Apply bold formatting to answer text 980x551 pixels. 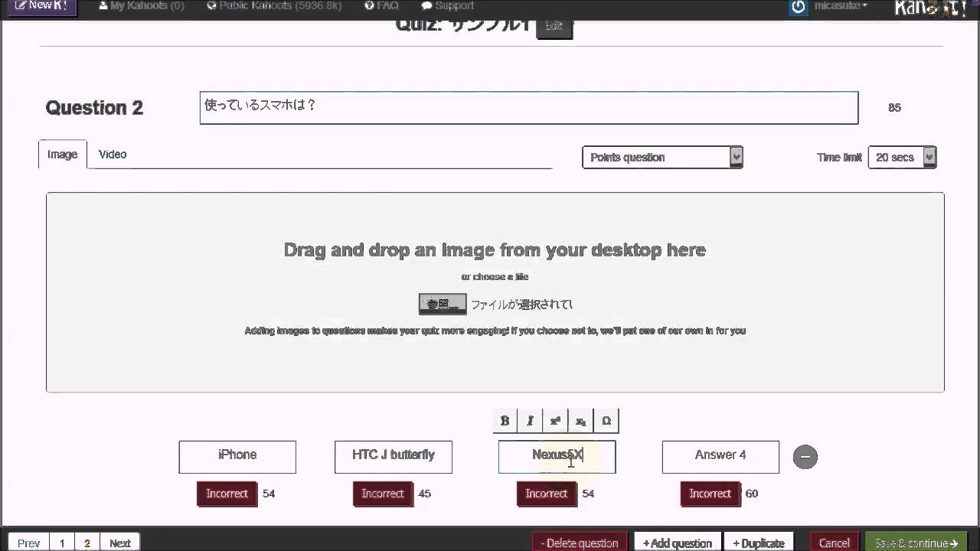505,421
